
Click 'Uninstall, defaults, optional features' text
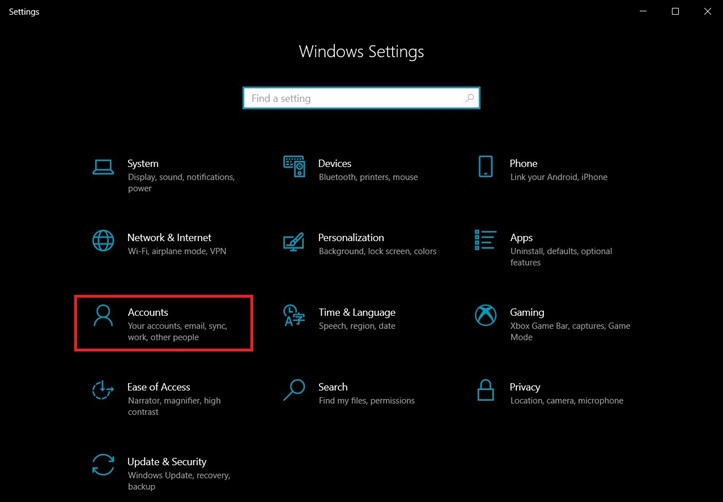coord(561,257)
